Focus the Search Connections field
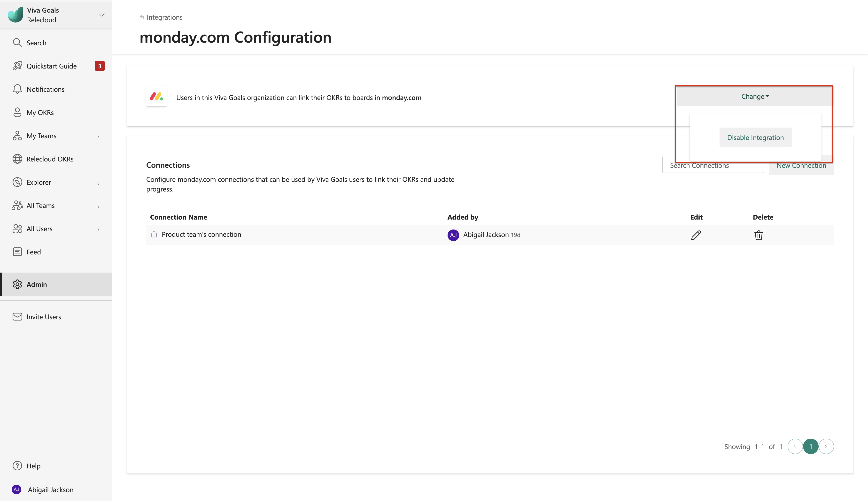Viewport: 868px width, 504px height. click(x=713, y=165)
